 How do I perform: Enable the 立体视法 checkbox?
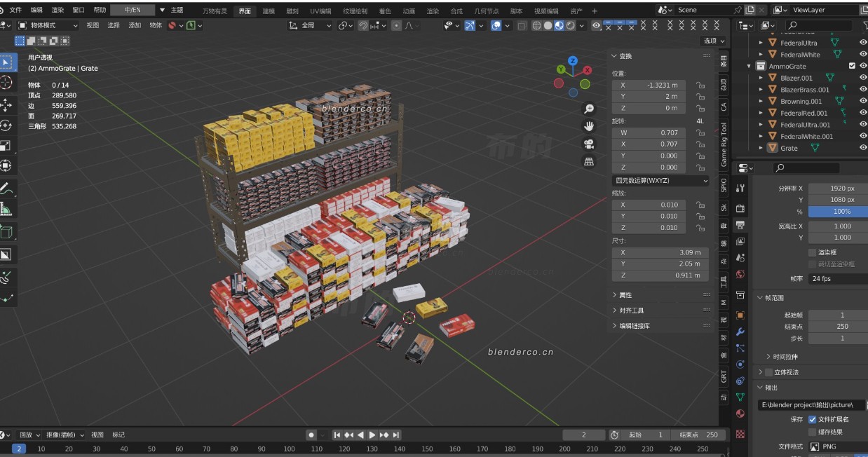[x=768, y=372]
